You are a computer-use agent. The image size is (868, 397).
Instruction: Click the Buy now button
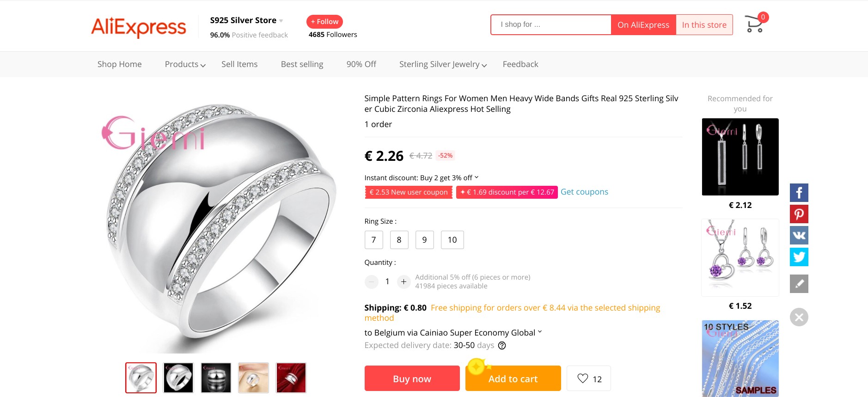click(x=412, y=379)
